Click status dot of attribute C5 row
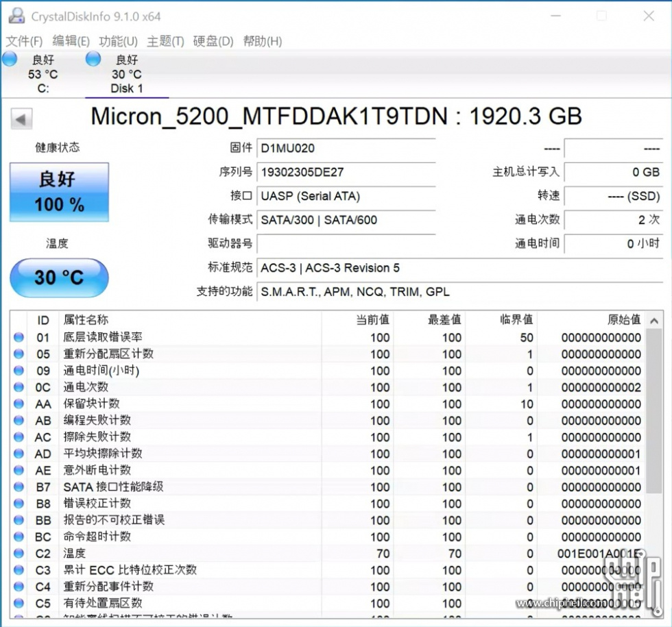This screenshot has height=627, width=672. 19,603
